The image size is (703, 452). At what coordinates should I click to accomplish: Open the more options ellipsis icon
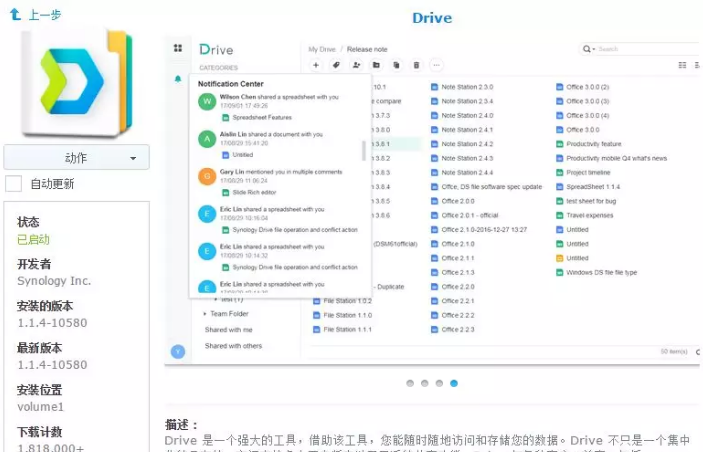[x=436, y=65]
